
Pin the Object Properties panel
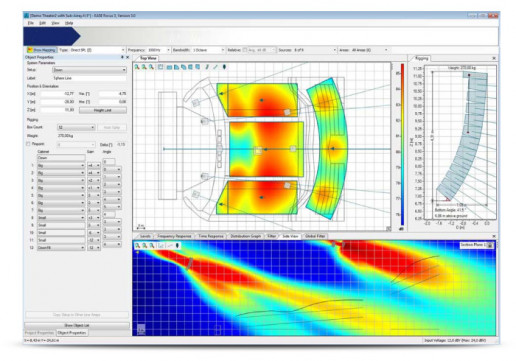(x=122, y=57)
